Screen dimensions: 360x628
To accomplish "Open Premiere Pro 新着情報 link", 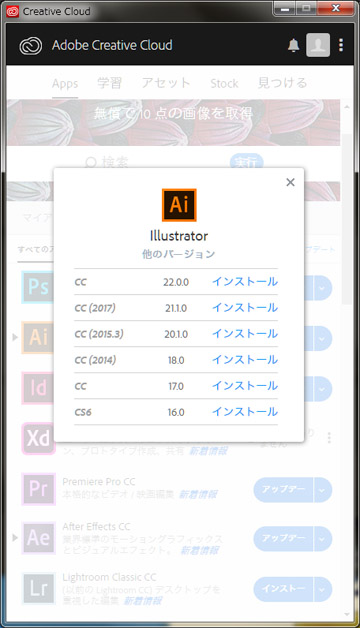I will [x=197, y=494].
